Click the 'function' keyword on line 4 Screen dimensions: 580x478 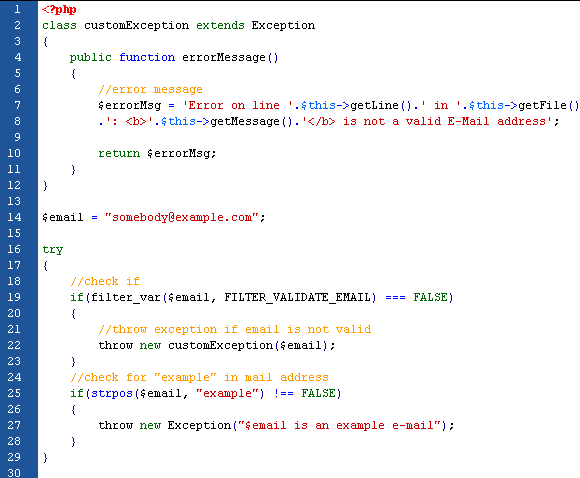click(x=147, y=57)
